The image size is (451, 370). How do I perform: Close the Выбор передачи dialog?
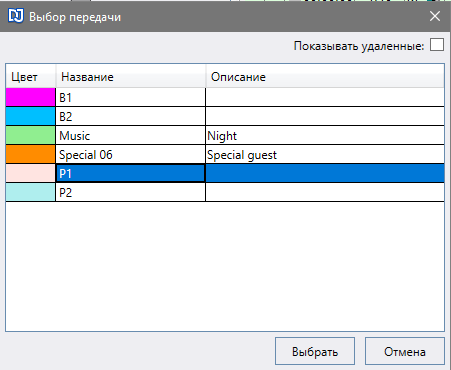(435, 16)
